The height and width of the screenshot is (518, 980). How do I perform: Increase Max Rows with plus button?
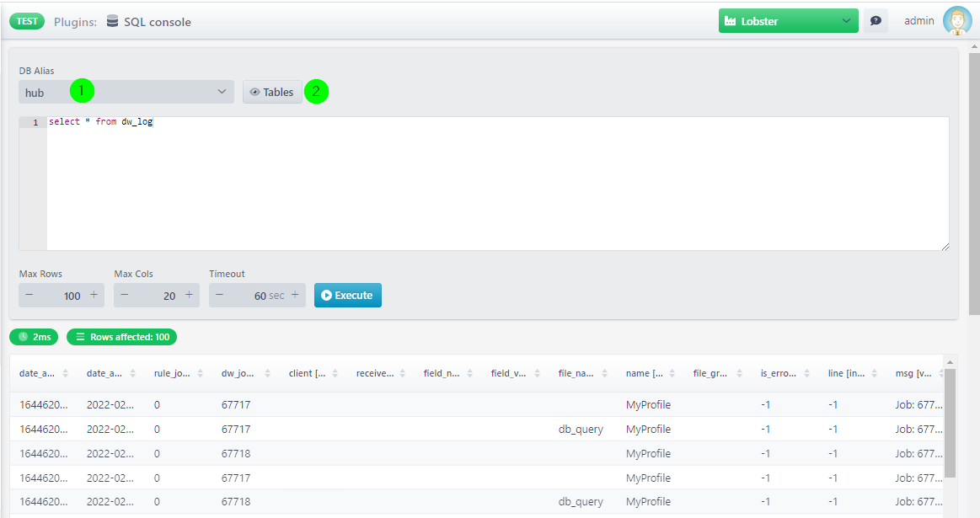tap(94, 295)
